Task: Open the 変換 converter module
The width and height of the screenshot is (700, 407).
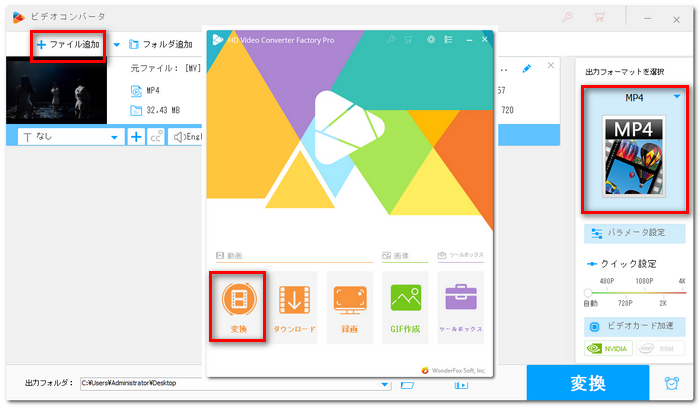Action: click(x=238, y=307)
